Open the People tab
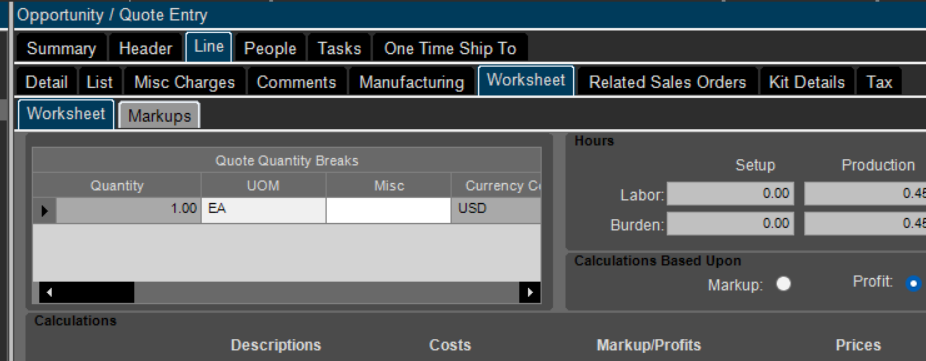This screenshot has height=361, width=926. coord(270,48)
